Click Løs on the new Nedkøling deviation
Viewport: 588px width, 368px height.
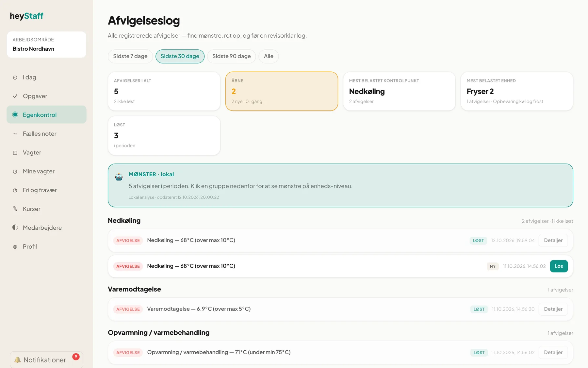pyautogui.click(x=559, y=266)
